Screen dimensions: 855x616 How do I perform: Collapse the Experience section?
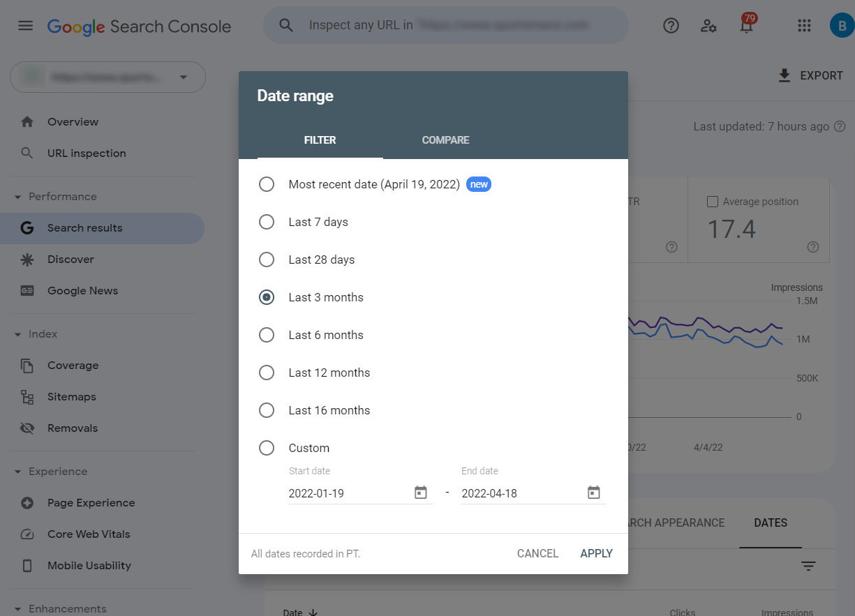[18, 472]
